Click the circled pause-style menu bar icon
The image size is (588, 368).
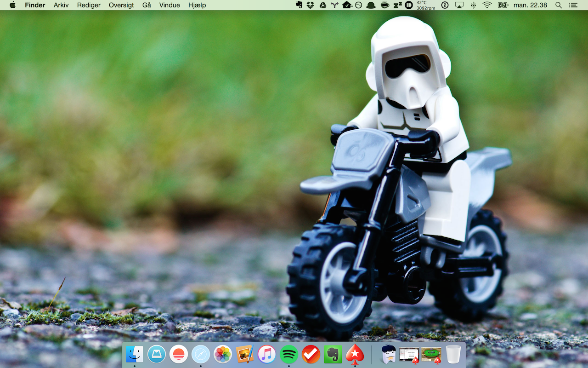coord(408,5)
